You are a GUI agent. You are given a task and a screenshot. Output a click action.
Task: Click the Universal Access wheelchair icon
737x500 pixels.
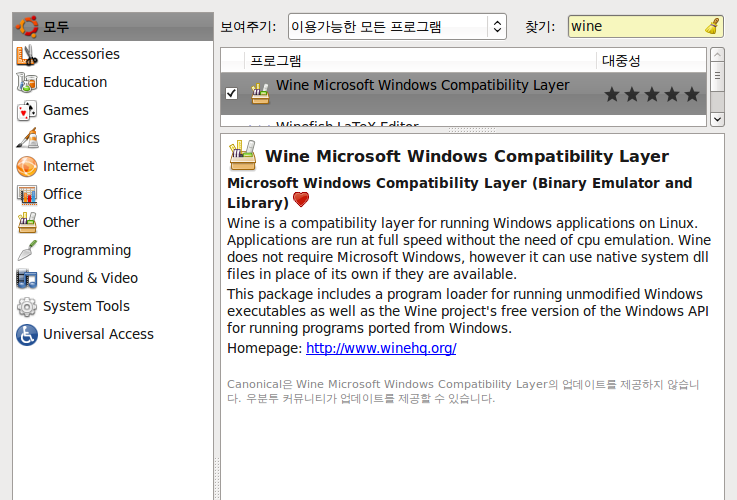click(x=27, y=335)
